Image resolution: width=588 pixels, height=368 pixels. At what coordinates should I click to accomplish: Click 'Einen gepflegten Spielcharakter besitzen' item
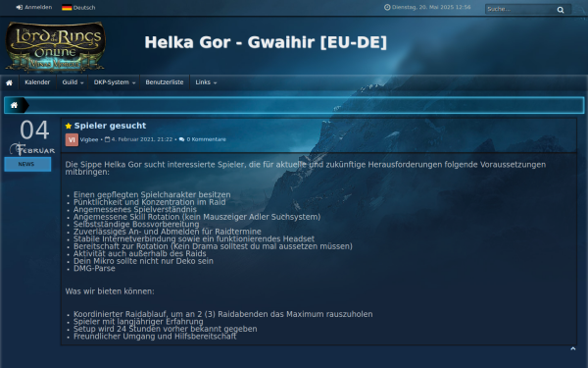[x=152, y=194]
